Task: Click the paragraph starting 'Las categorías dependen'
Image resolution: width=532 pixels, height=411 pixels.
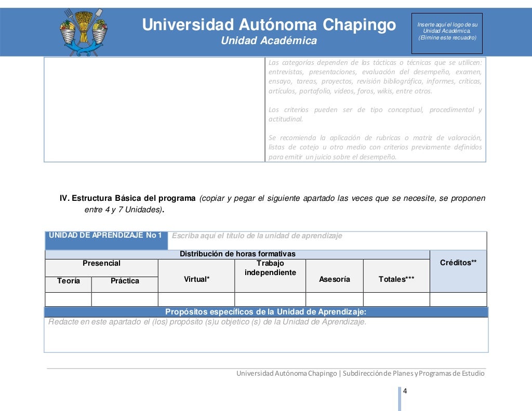Action: pos(375,77)
